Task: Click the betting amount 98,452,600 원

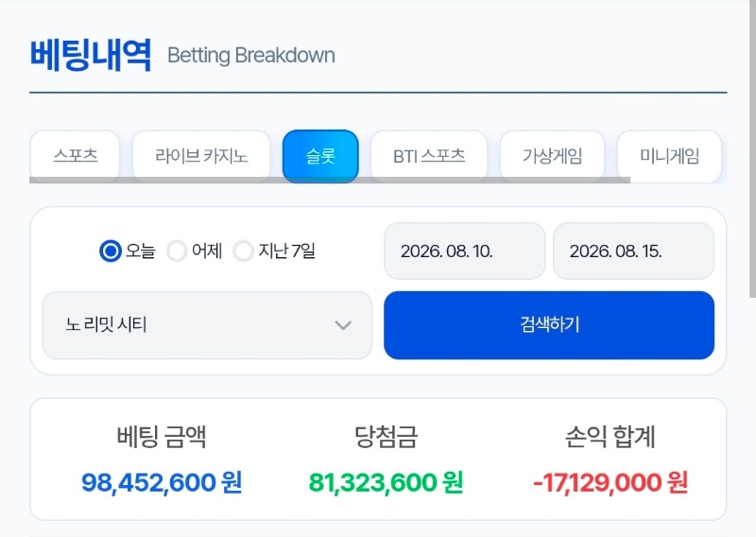Action: (x=162, y=482)
